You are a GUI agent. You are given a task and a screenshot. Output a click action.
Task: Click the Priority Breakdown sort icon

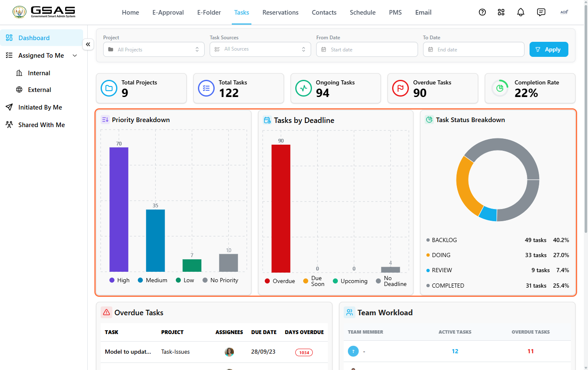(x=105, y=120)
